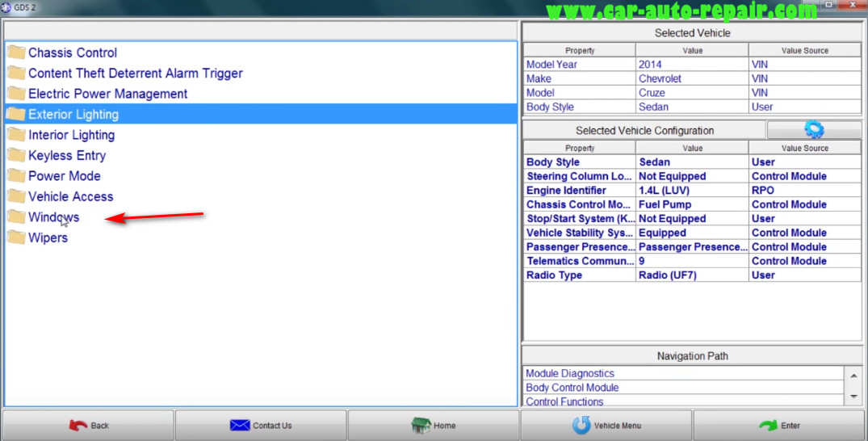Select the Electric Power Management folder icon
868x441 pixels.
(x=17, y=94)
